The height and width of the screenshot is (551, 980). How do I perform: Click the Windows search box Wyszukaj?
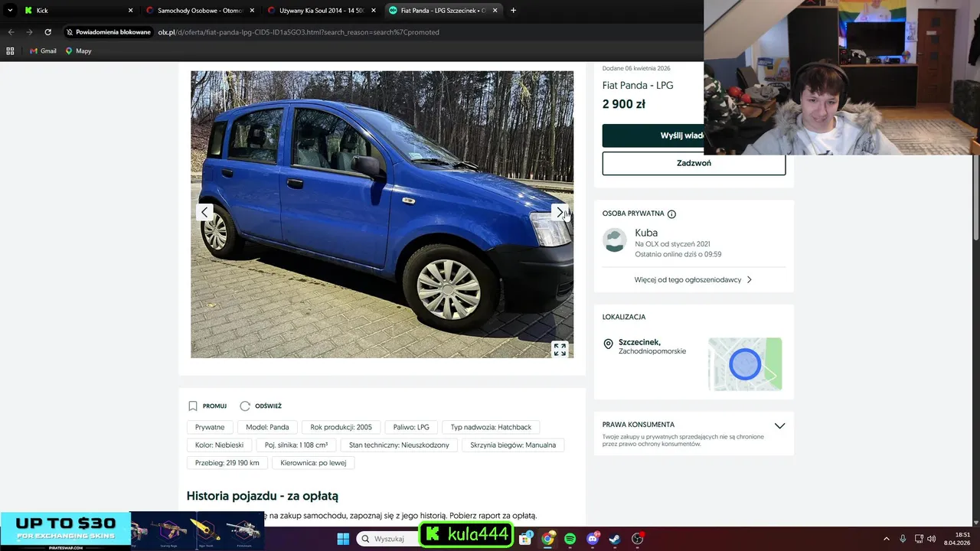click(387, 539)
